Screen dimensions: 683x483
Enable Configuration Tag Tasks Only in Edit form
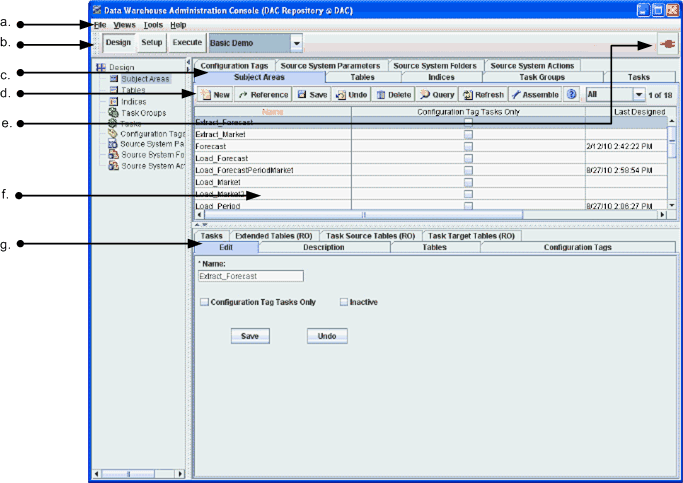204,302
